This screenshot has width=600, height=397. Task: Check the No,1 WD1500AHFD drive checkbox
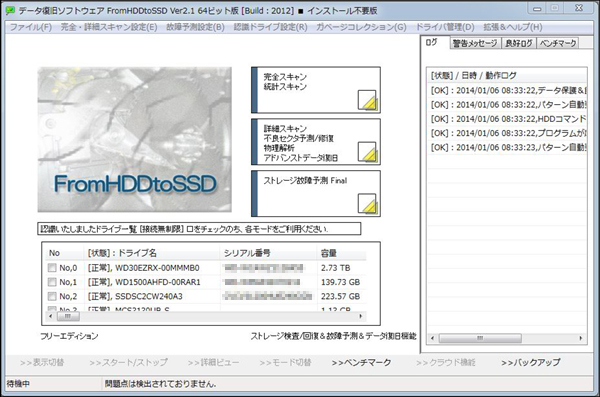coord(52,282)
